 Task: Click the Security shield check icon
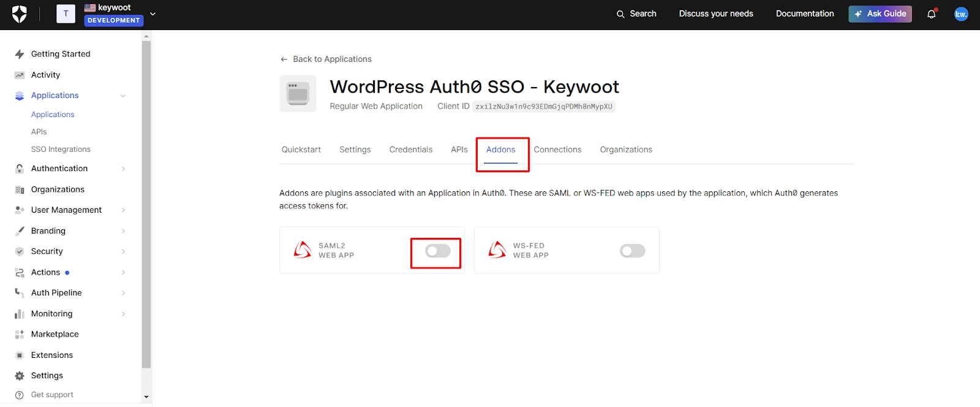point(20,251)
